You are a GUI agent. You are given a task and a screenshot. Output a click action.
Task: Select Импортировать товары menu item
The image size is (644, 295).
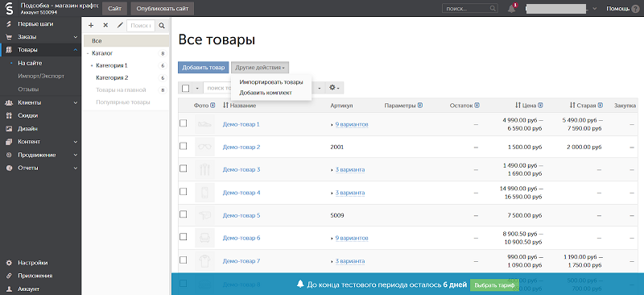[x=271, y=82]
